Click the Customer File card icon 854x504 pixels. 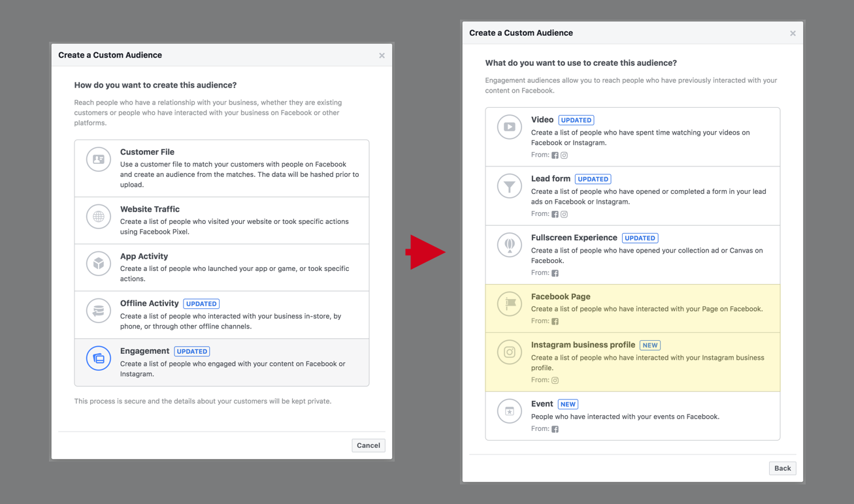[x=99, y=159]
